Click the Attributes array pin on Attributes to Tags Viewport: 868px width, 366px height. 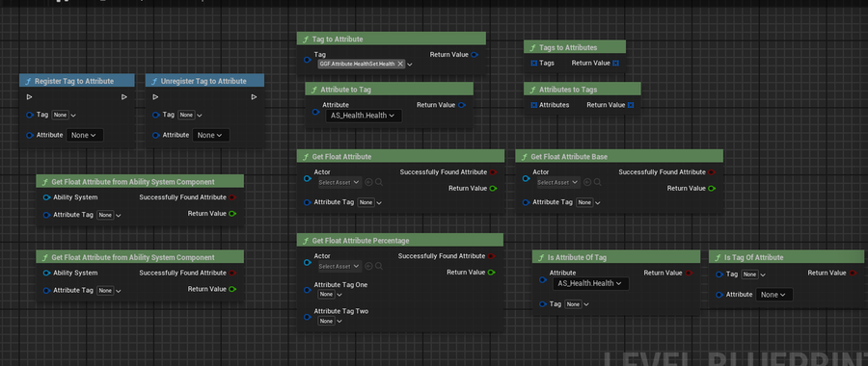point(533,105)
